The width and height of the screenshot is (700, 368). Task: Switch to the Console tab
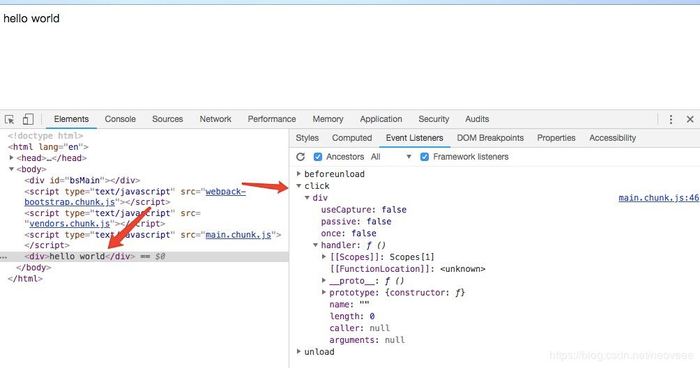[120, 119]
